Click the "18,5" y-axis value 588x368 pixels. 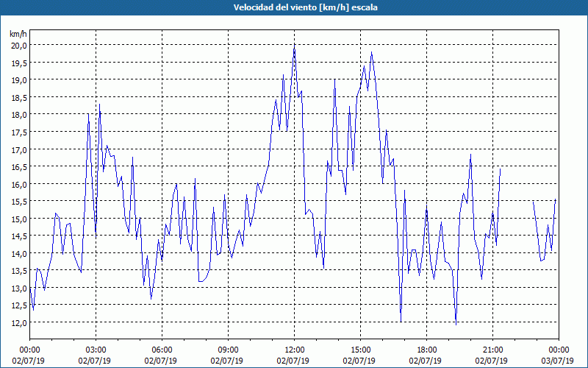click(x=20, y=98)
